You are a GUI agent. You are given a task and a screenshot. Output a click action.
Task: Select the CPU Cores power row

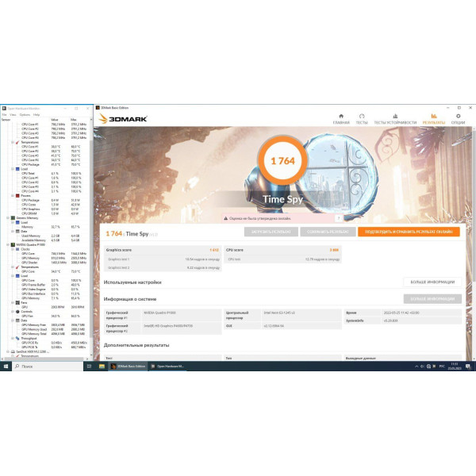(45, 205)
